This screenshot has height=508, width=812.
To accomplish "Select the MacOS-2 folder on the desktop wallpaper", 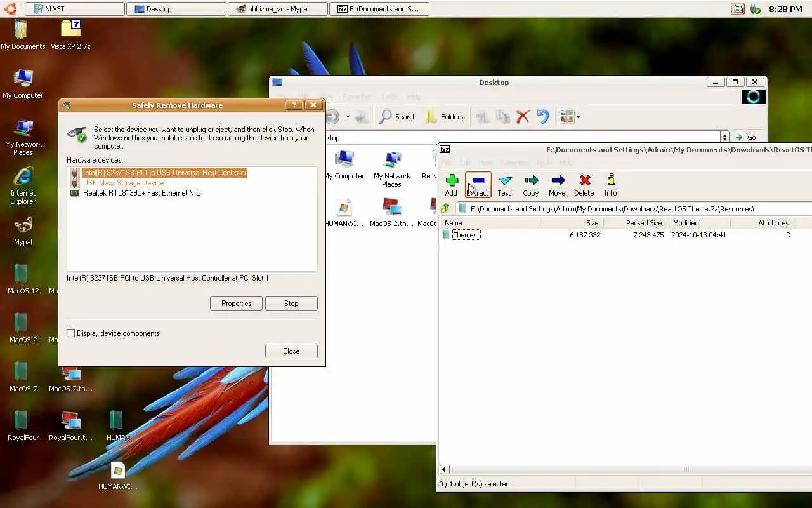I will click(23, 328).
